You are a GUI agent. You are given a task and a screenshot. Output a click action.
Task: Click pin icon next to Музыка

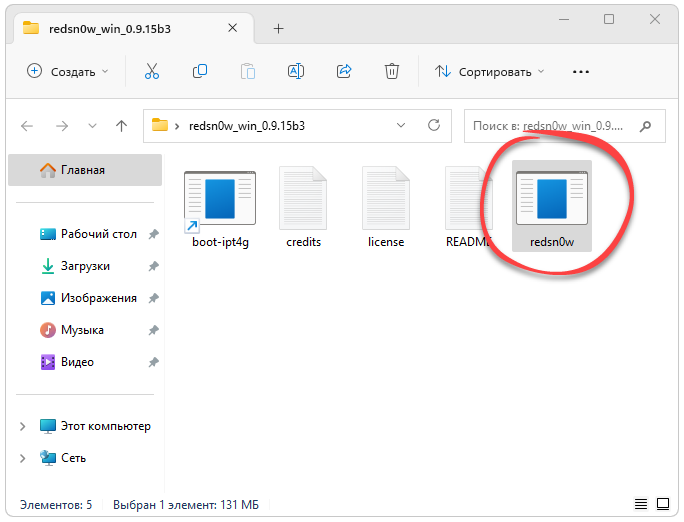coord(153,331)
